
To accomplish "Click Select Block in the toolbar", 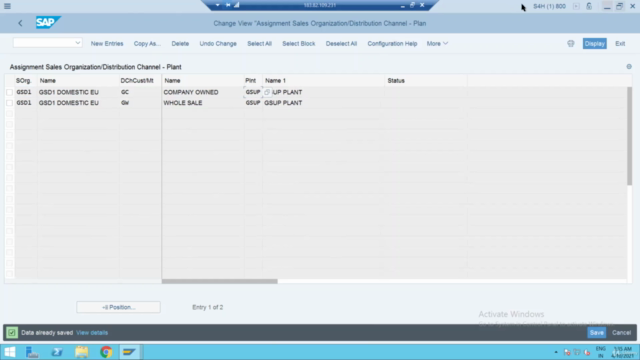I will [x=298, y=44].
